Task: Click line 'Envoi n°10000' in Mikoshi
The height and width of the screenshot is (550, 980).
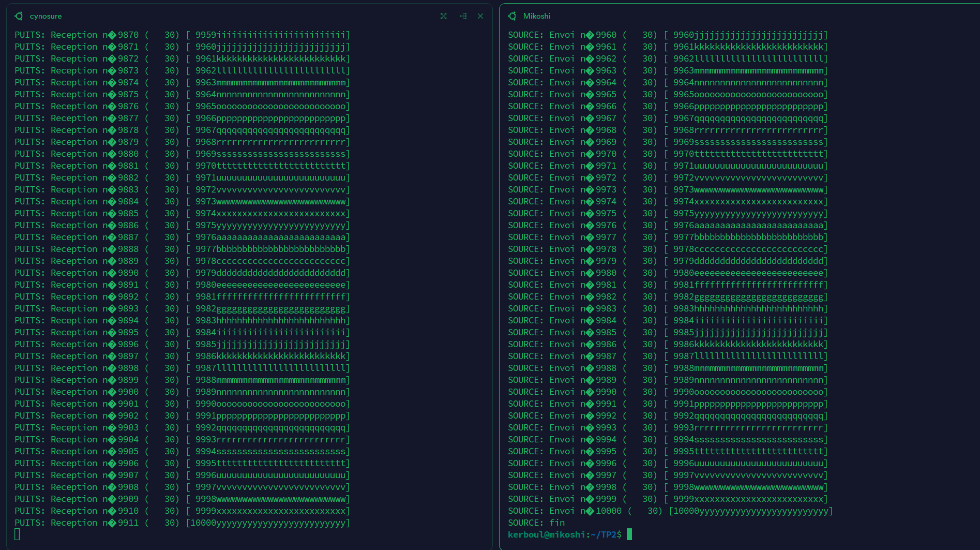Action: (x=671, y=511)
